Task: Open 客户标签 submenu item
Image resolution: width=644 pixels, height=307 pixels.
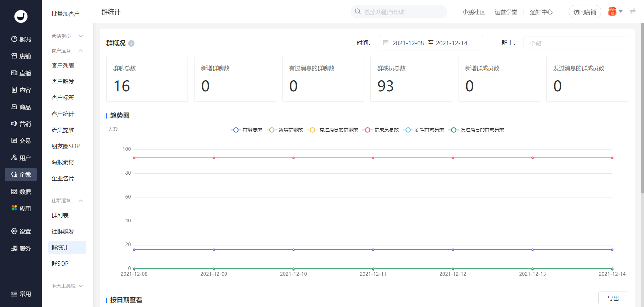Action: (63, 98)
